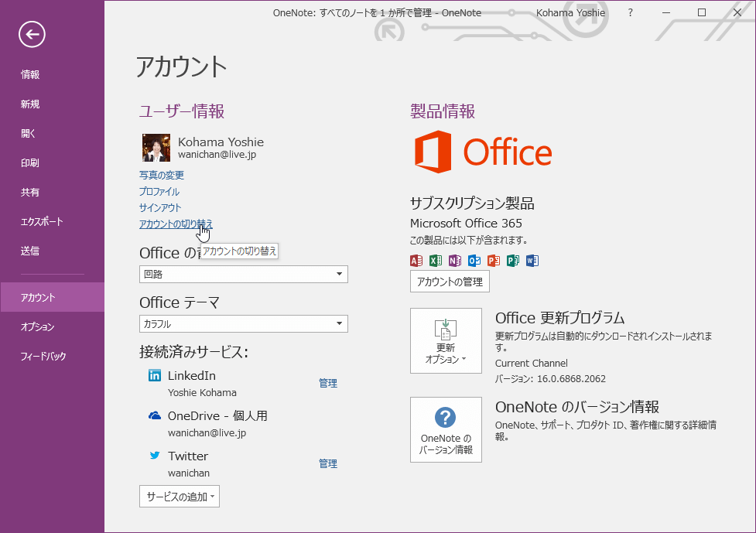Click the Twitter bird icon
Viewport: 756px width, 533px height.
(155, 456)
